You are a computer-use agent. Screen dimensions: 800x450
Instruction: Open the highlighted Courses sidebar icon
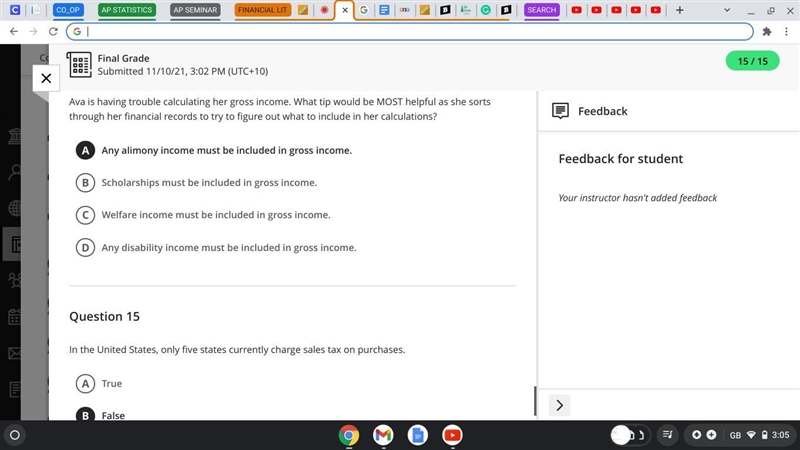14,244
